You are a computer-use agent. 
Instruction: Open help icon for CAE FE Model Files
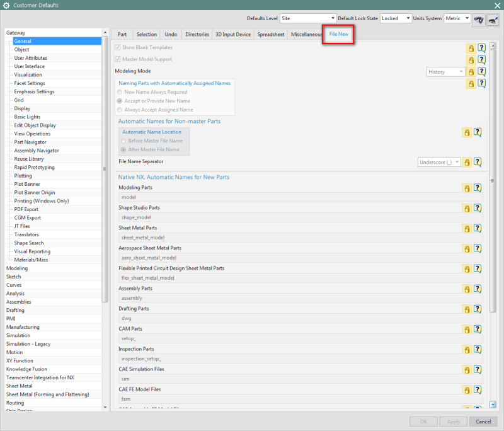pos(478,390)
